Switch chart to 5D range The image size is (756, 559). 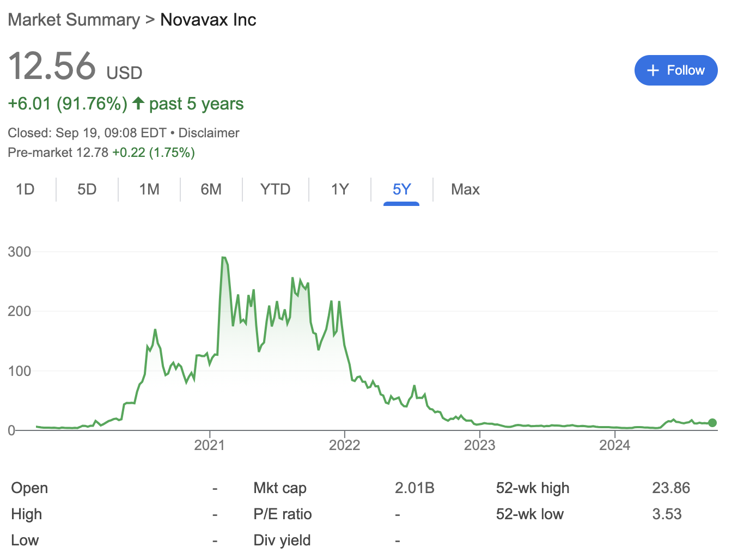87,189
